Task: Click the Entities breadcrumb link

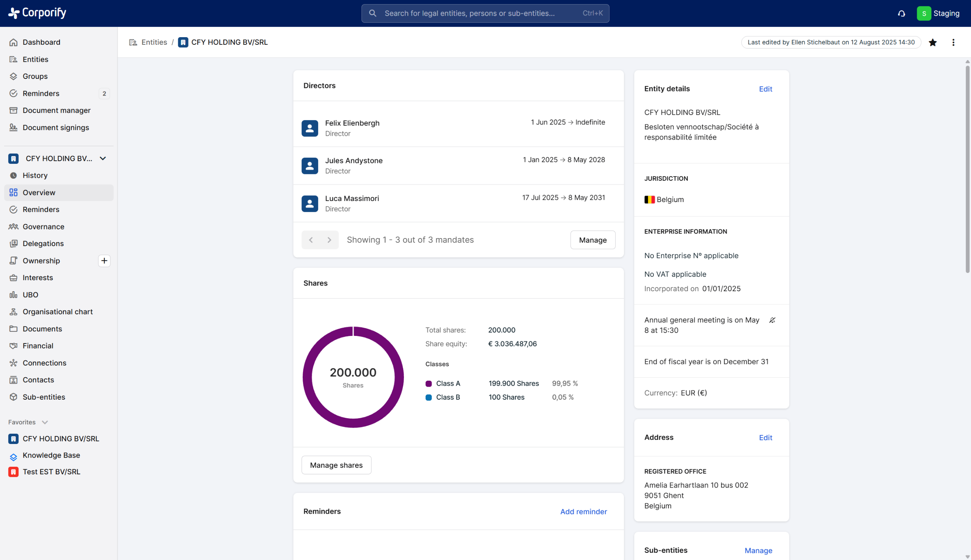Action: click(x=154, y=42)
